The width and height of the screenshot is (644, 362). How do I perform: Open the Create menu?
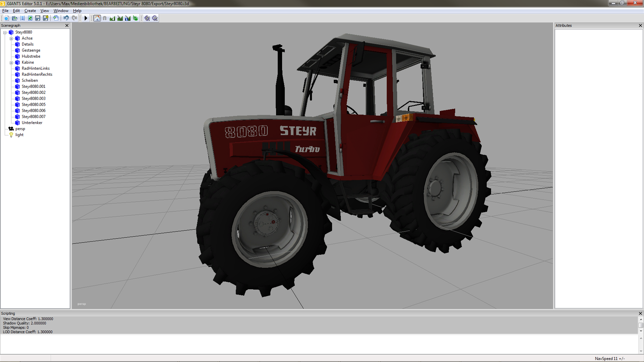[x=30, y=11]
